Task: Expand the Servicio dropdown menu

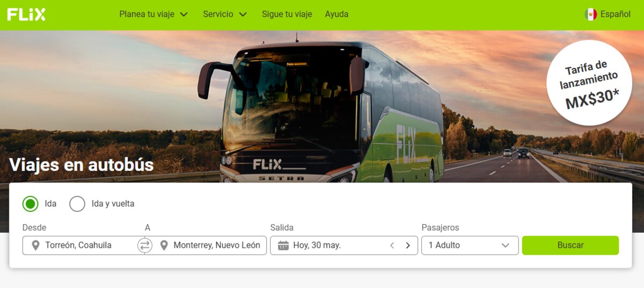Action: [x=225, y=14]
